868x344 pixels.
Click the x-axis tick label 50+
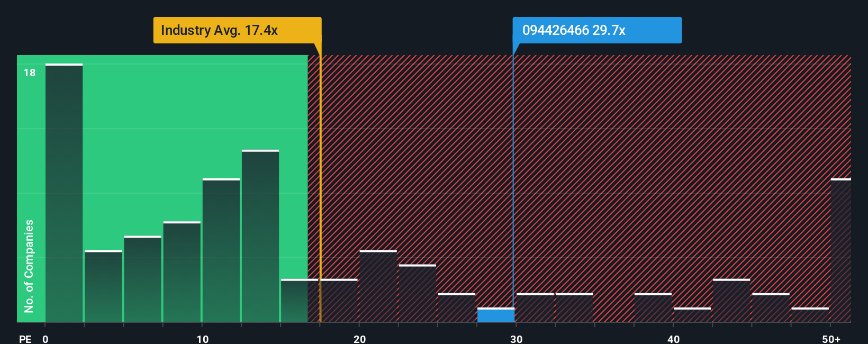[831, 339]
